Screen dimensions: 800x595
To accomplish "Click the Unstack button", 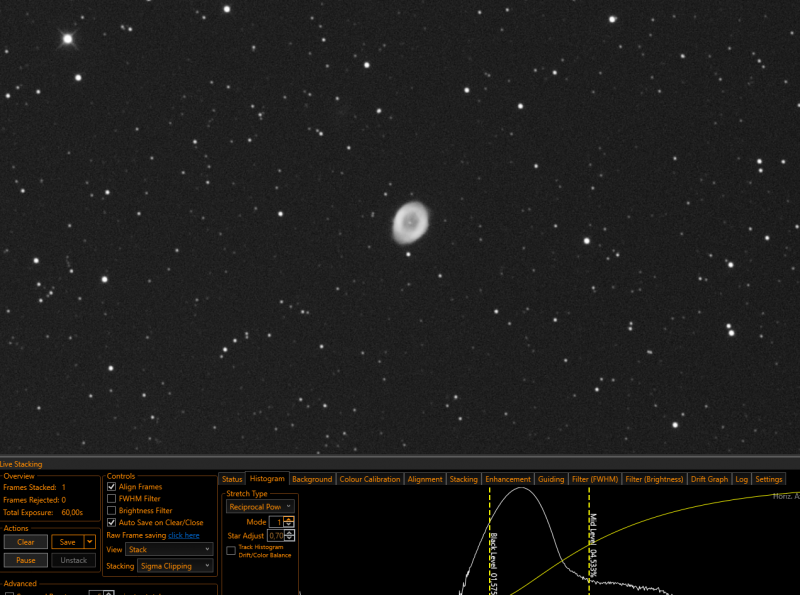I will pyautogui.click(x=73, y=560).
